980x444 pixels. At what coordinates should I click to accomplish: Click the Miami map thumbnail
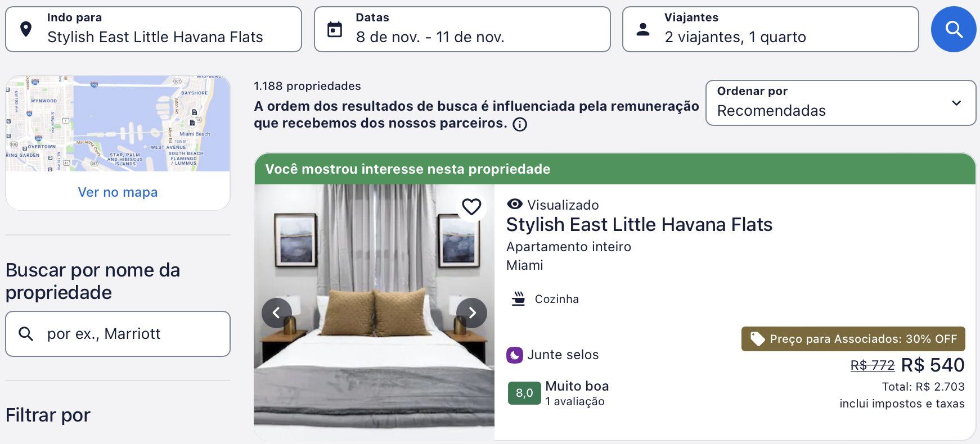point(118,124)
